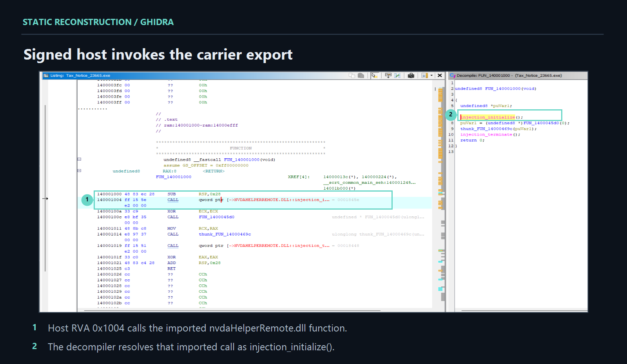Close the Listing panel with X
Viewport: 627px width, 364px height.
tap(440, 76)
